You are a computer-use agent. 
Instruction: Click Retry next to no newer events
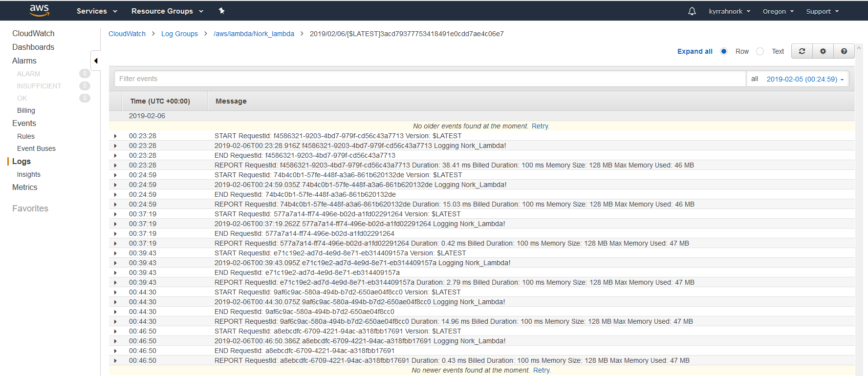(542, 370)
